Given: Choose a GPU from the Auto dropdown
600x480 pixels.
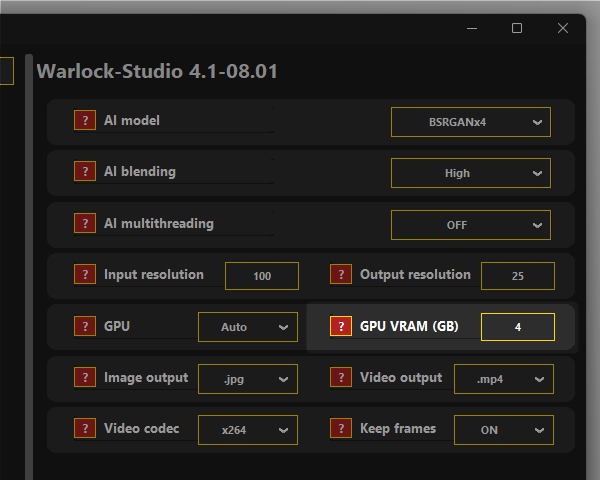Looking at the screenshot, I should pyautogui.click(x=248, y=327).
